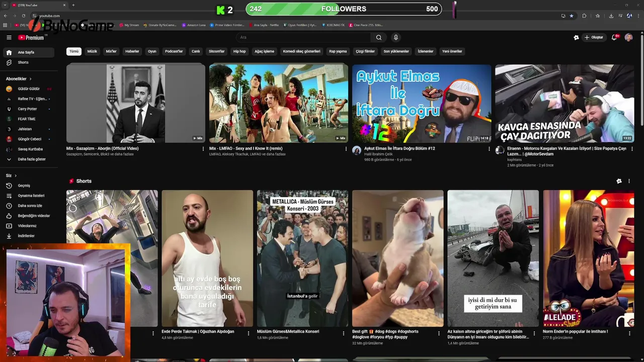Open the account avatar menu
Viewport: 644px width, 362px height.
(x=628, y=37)
